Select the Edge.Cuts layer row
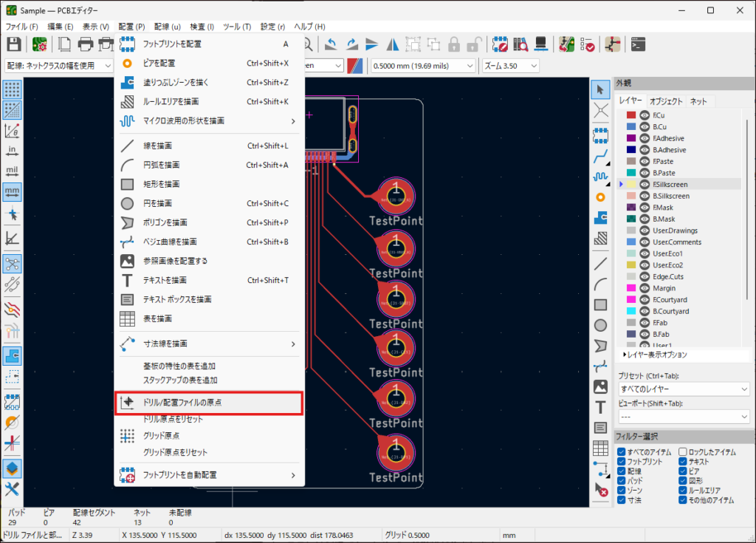The width and height of the screenshot is (756, 543). pos(667,276)
